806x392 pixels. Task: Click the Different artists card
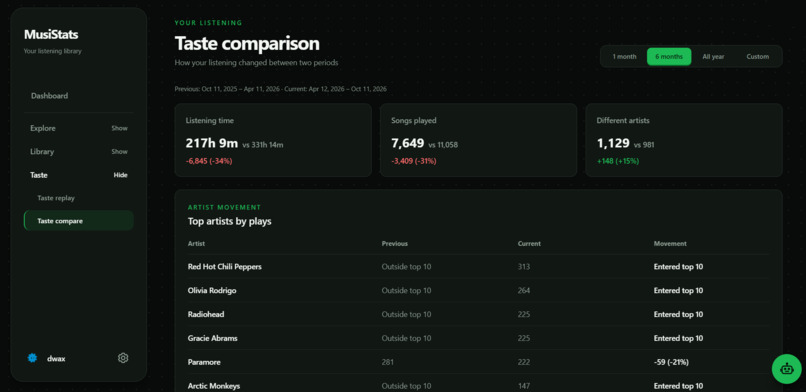[684, 140]
